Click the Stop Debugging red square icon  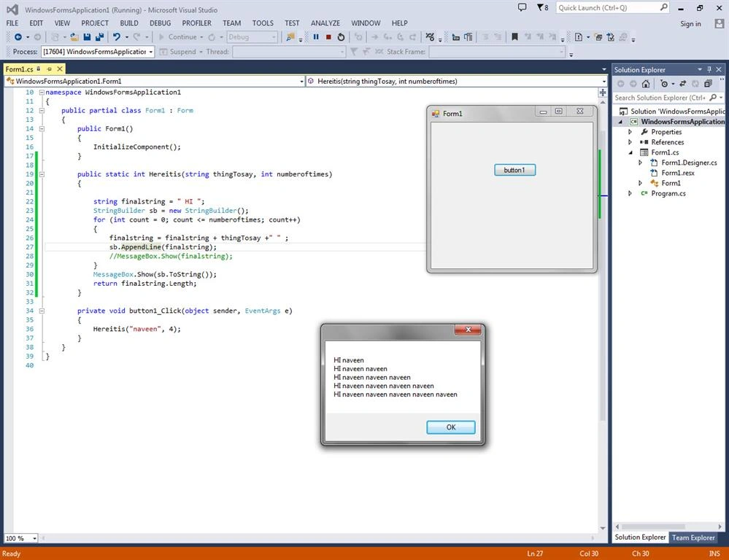(328, 37)
